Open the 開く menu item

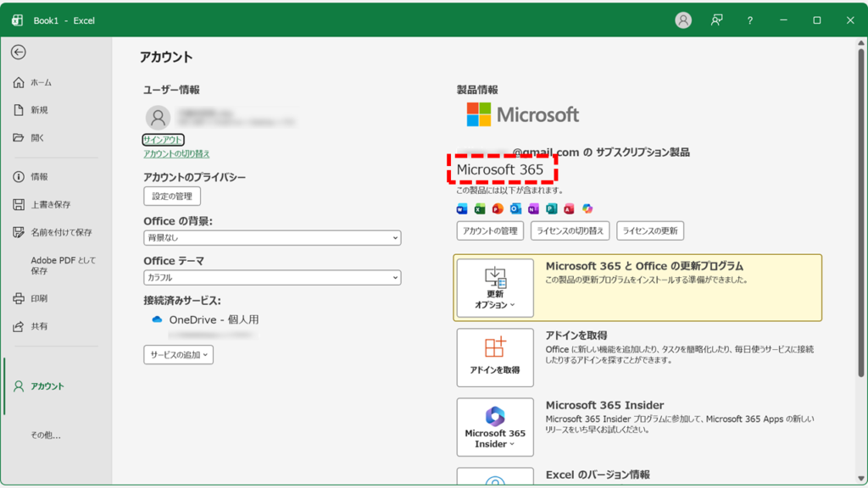click(37, 138)
